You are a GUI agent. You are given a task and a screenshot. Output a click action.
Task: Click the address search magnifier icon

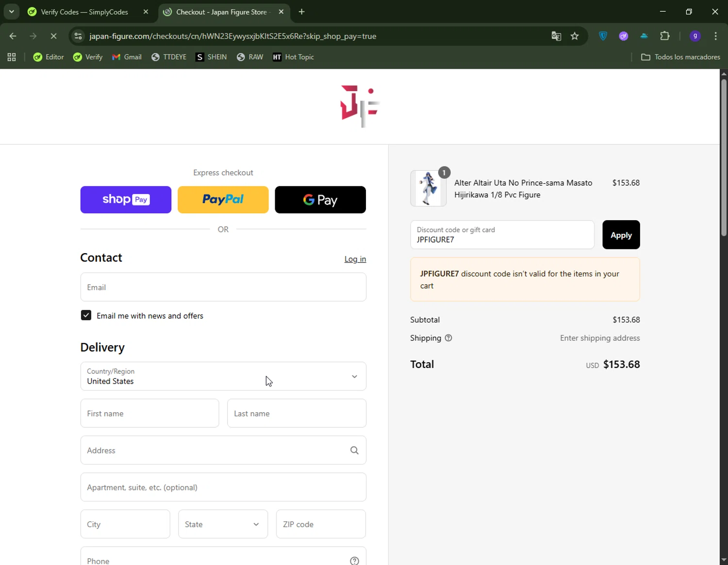(354, 450)
